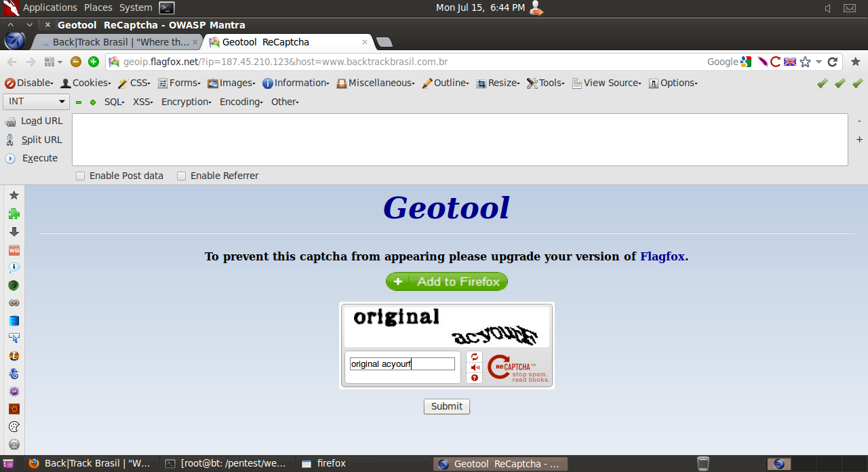Open the INT type dropdown

click(x=37, y=102)
